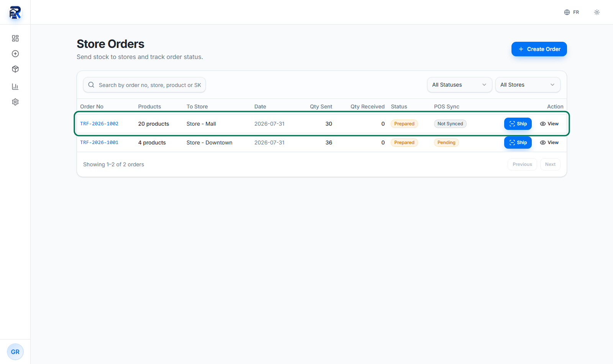Image resolution: width=613 pixels, height=364 pixels.
Task: View the Store - Mall order
Action: pos(549,124)
